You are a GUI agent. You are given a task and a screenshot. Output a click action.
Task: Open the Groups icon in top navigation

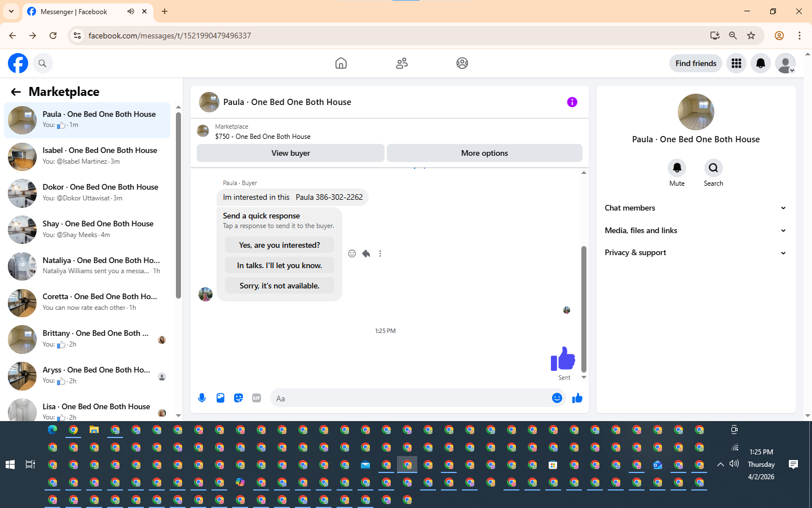(462, 63)
